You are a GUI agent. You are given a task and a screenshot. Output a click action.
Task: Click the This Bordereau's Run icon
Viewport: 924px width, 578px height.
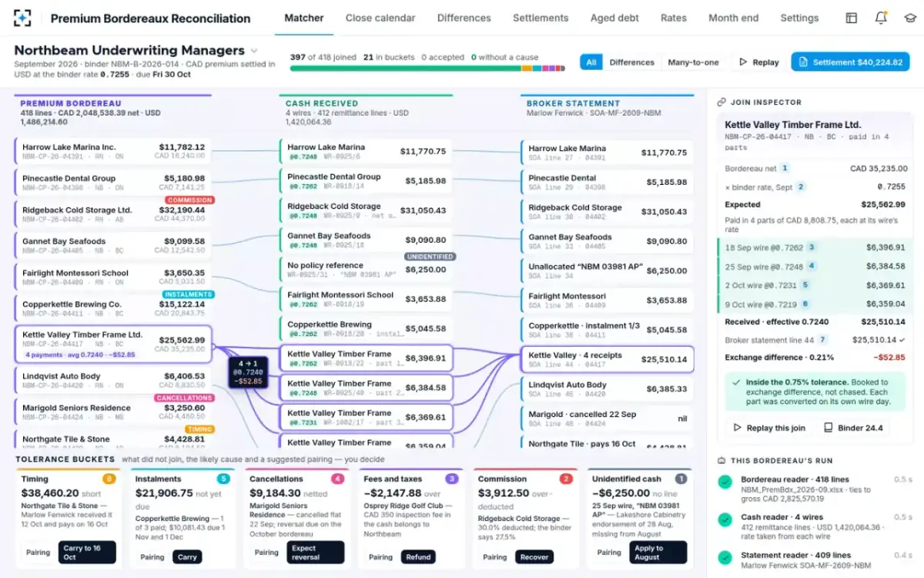pyautogui.click(x=721, y=460)
